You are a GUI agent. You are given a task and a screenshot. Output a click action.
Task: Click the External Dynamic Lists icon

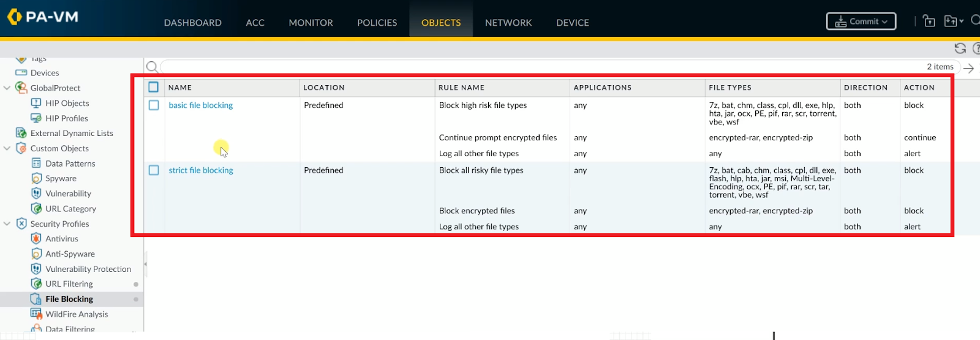click(21, 133)
